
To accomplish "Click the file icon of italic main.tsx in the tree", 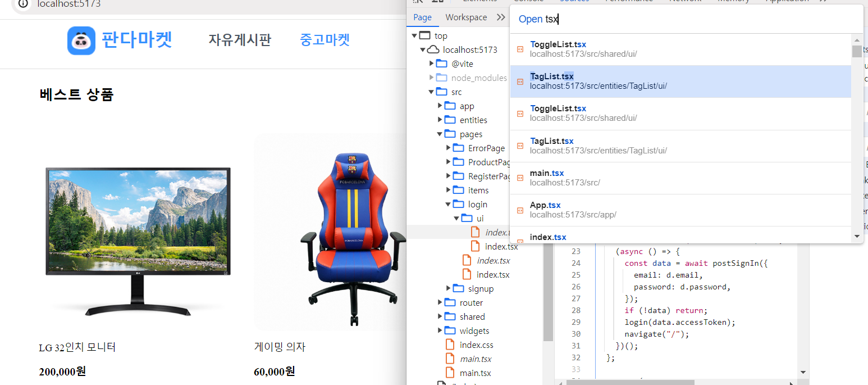I will pos(450,359).
